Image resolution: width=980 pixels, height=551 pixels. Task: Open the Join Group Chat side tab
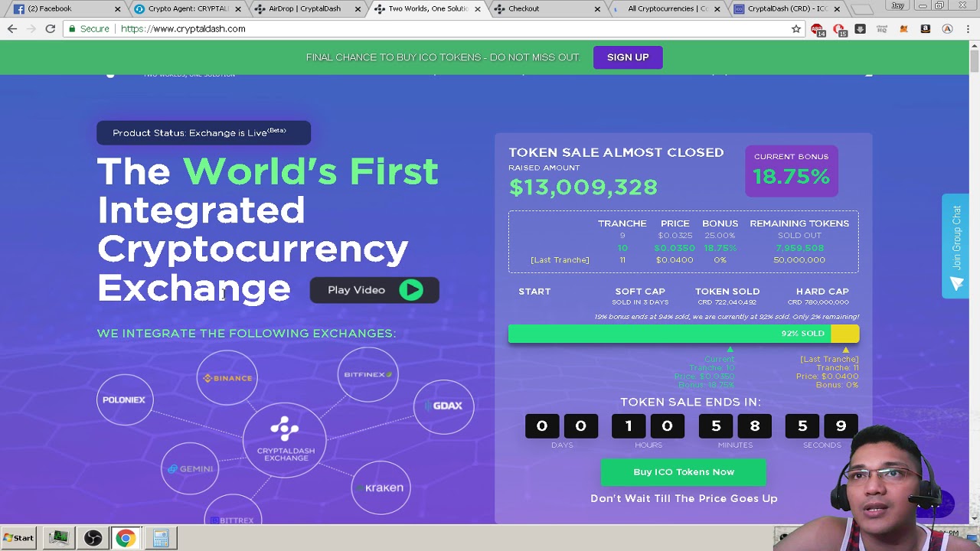pos(955,246)
